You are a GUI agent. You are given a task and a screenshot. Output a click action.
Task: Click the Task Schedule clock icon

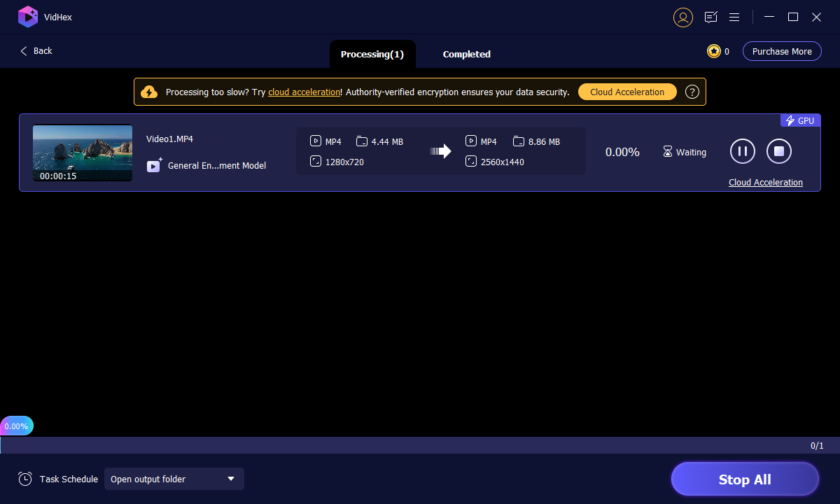click(x=25, y=479)
